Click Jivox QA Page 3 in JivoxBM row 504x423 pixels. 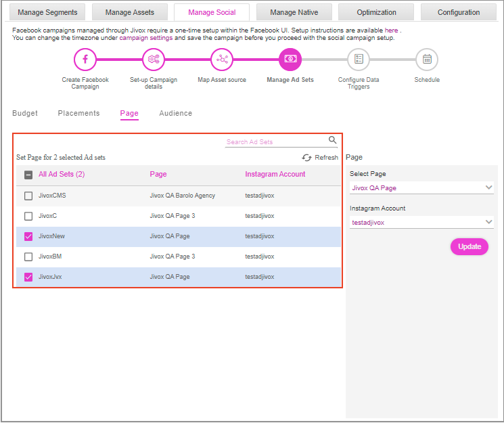[x=173, y=257]
